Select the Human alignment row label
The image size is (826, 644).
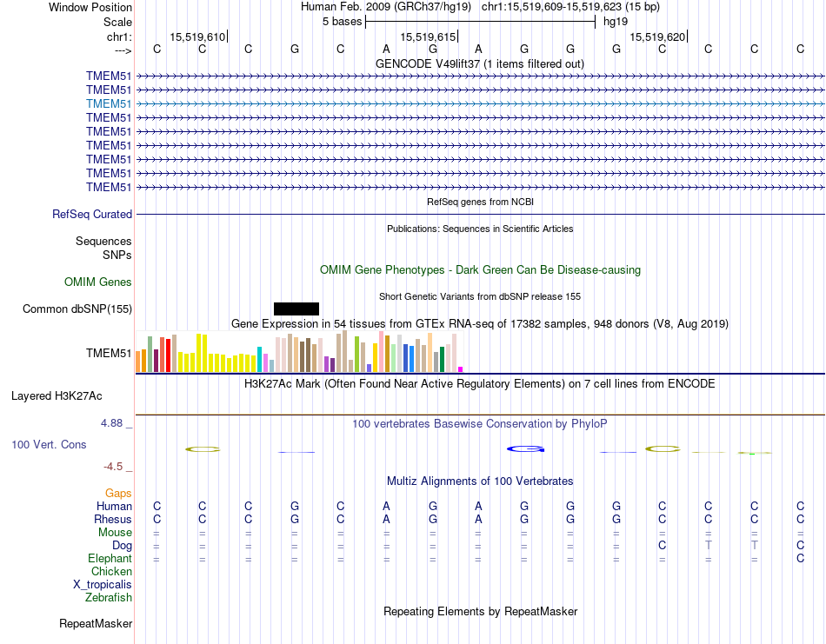tap(114, 506)
